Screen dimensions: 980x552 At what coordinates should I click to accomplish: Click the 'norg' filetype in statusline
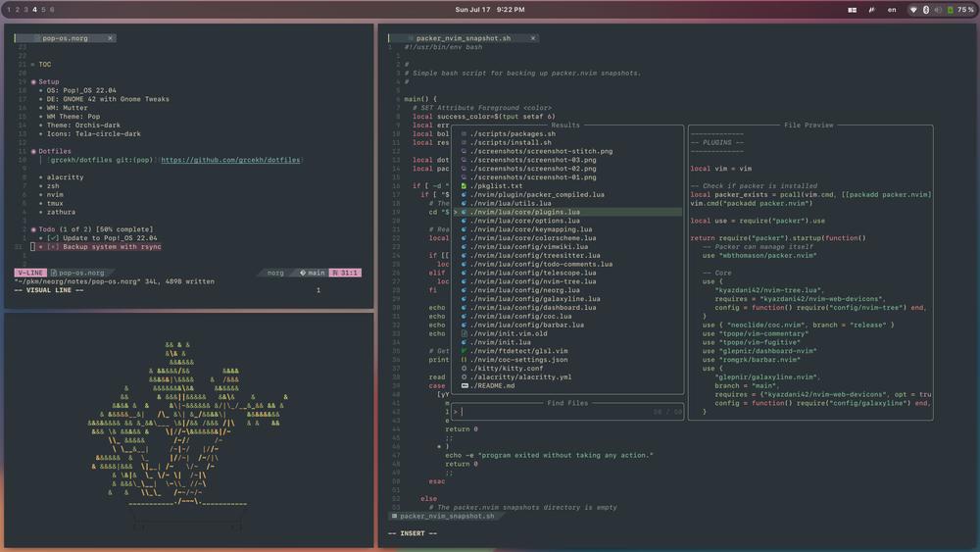click(x=275, y=274)
